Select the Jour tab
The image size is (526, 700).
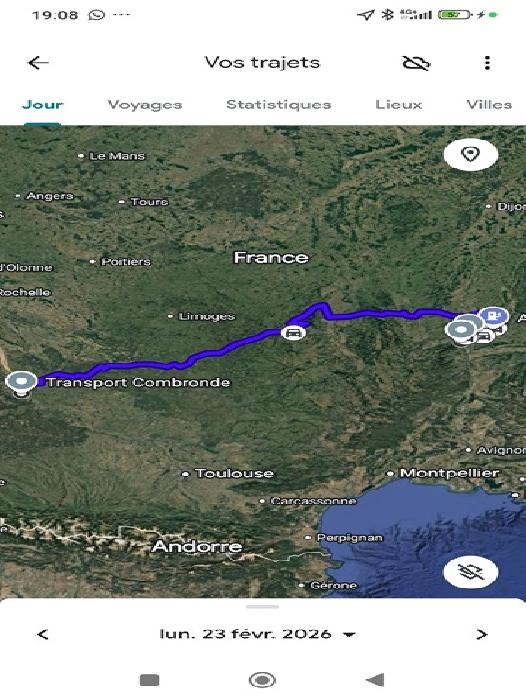point(42,104)
